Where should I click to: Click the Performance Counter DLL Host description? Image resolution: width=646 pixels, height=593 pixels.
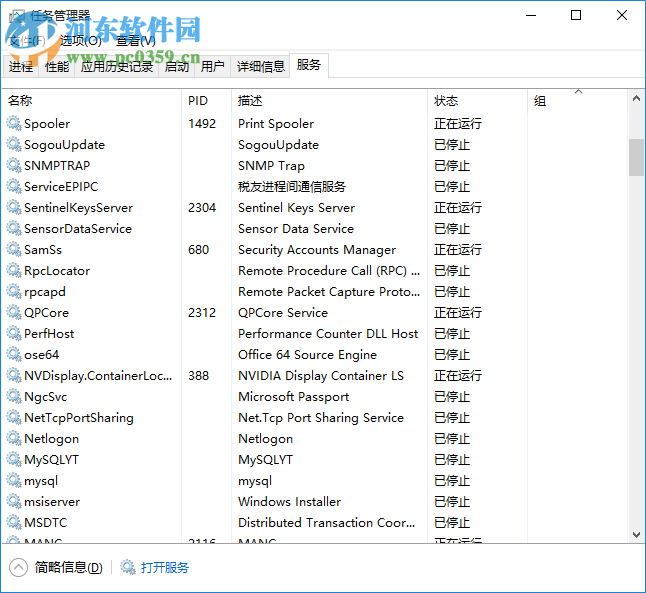[328, 334]
